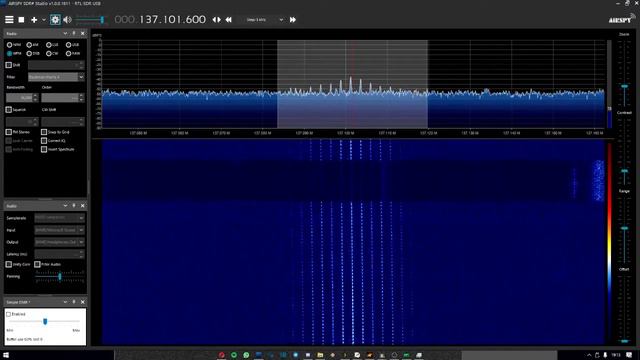Screen dimensions: 640x360
Task: Open the dropdown arrow next to the plus icon
Action: click(x=44, y=20)
